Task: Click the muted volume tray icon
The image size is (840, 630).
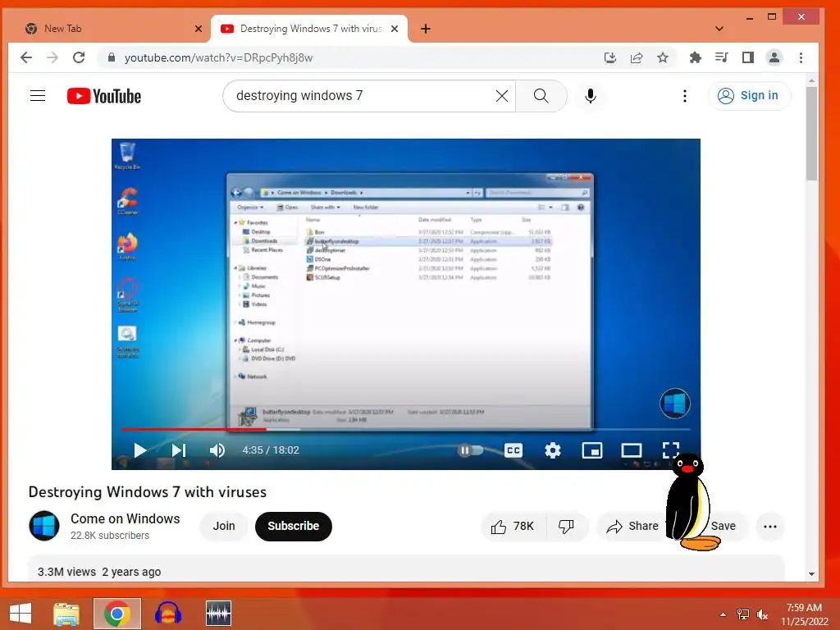Action: (762, 614)
